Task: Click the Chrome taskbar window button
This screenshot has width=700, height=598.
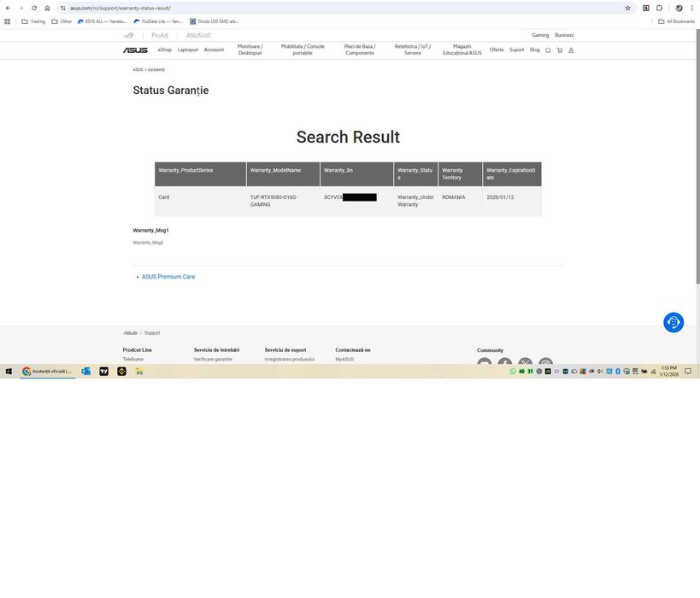Action: [48, 372]
